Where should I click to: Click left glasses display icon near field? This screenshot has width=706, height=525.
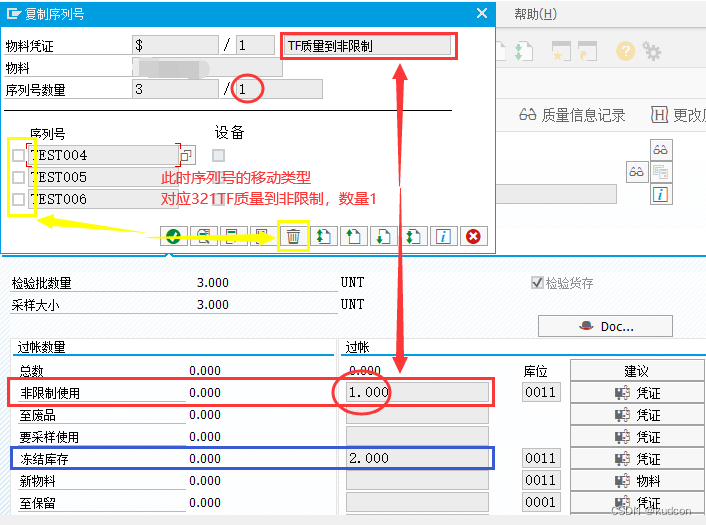637,172
